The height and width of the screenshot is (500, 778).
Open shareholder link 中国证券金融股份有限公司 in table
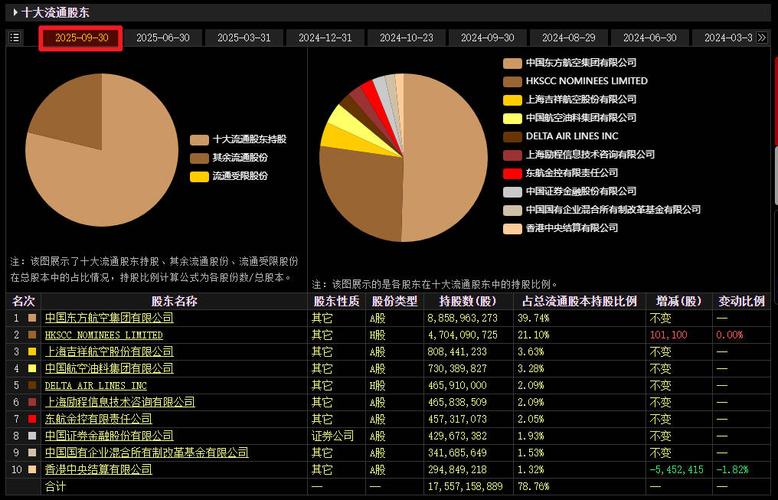tap(109, 436)
